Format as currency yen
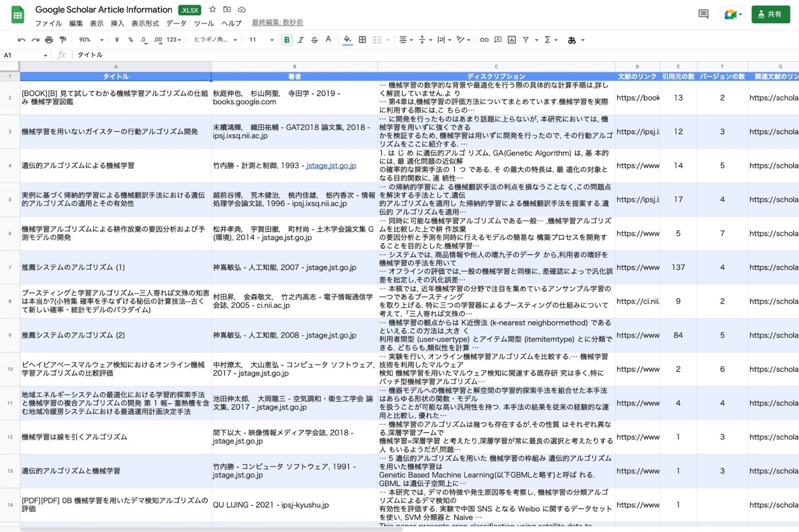This screenshot has height=532, width=799. [x=117, y=40]
